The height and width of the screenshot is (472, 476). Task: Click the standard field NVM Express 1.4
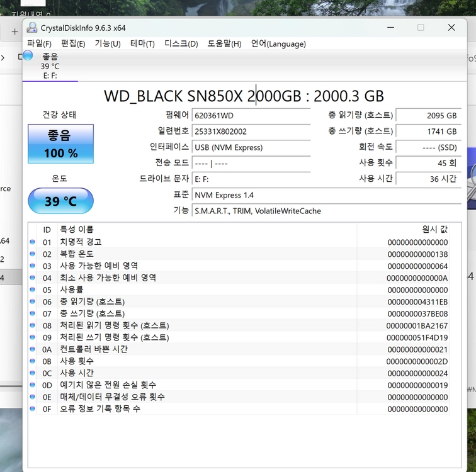(327, 194)
